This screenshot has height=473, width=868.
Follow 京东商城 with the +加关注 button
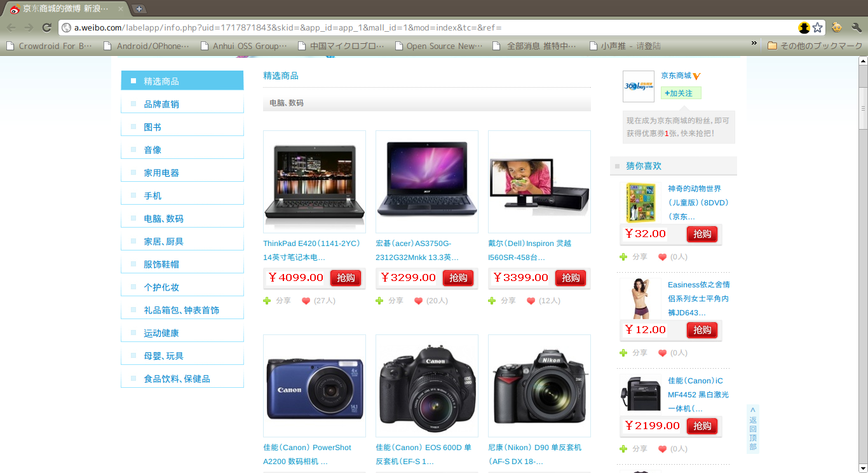[x=681, y=93]
